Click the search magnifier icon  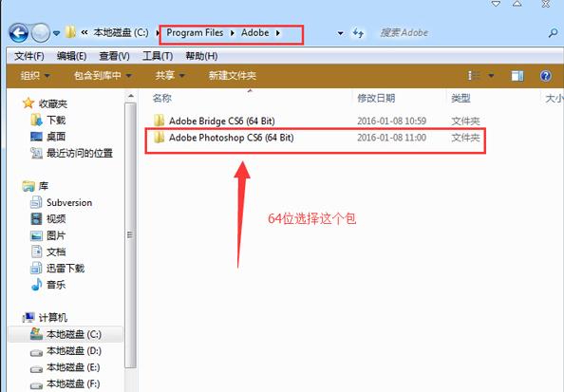click(x=553, y=33)
